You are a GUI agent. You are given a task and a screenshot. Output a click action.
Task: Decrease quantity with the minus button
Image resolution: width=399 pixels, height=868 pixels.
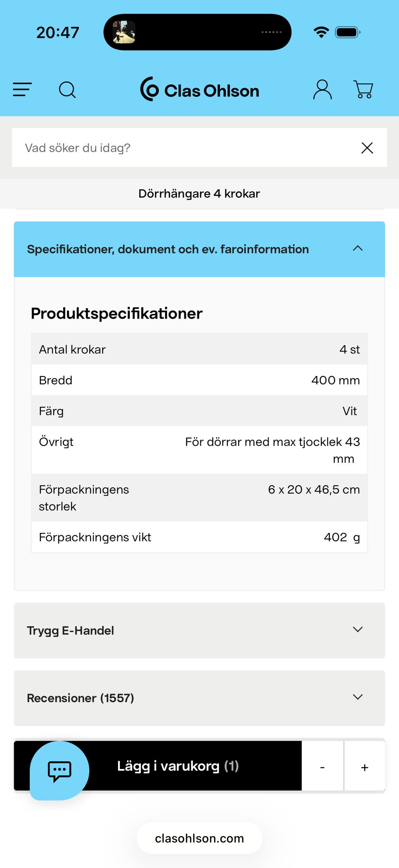[323, 766]
